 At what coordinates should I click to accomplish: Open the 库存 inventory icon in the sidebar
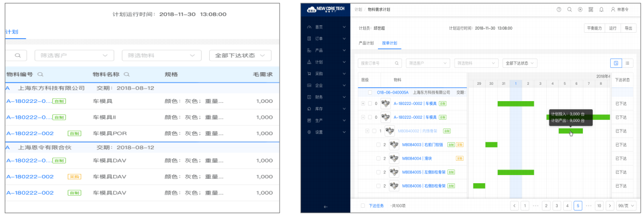coord(309,109)
